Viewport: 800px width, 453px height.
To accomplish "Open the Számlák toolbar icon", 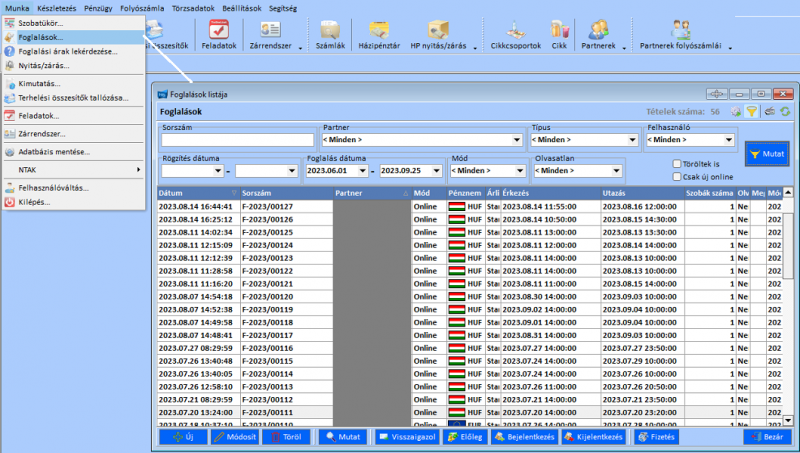I will [x=330, y=35].
